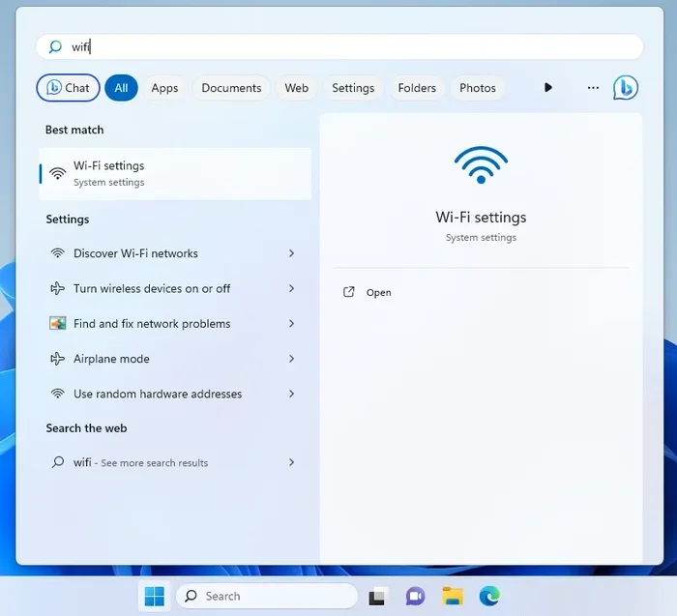Expand Use random hardware addresses chevron

coord(291,394)
